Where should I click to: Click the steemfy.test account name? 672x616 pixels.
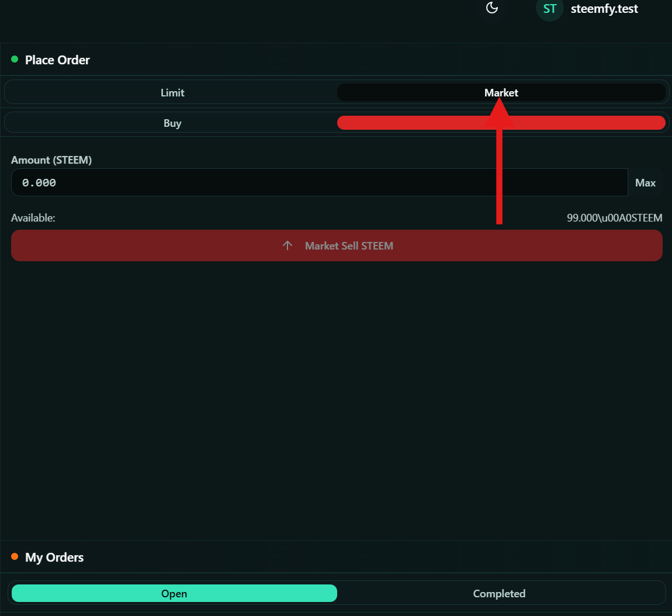point(604,9)
